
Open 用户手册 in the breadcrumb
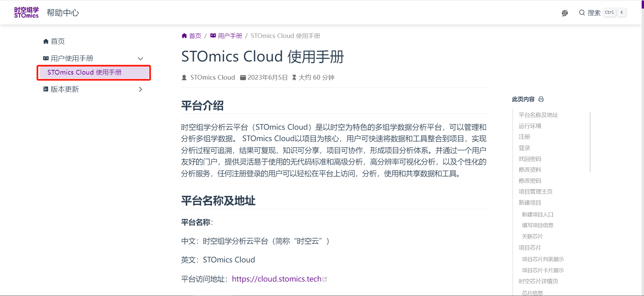click(x=230, y=36)
